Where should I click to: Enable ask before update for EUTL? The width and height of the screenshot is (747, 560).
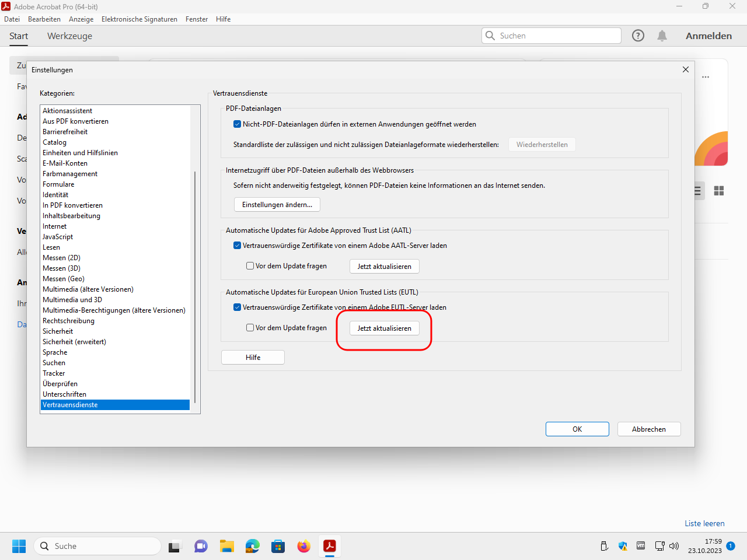250,328
